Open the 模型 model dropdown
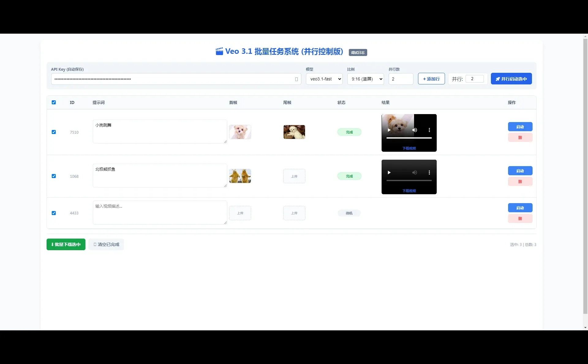588x364 pixels. [324, 79]
